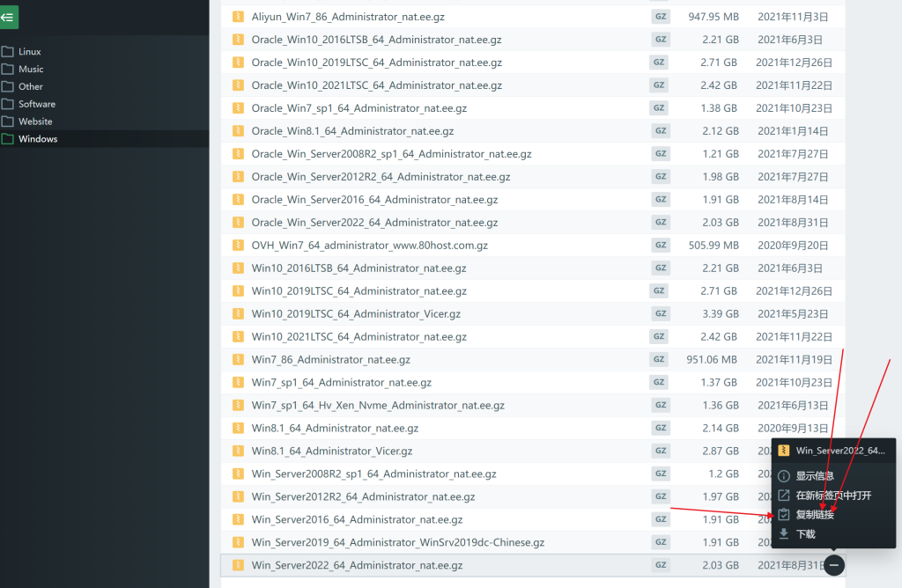Select Win_Server2022_64_Administrator_nat.ee.gz row name
The width and height of the screenshot is (902, 588).
358,566
